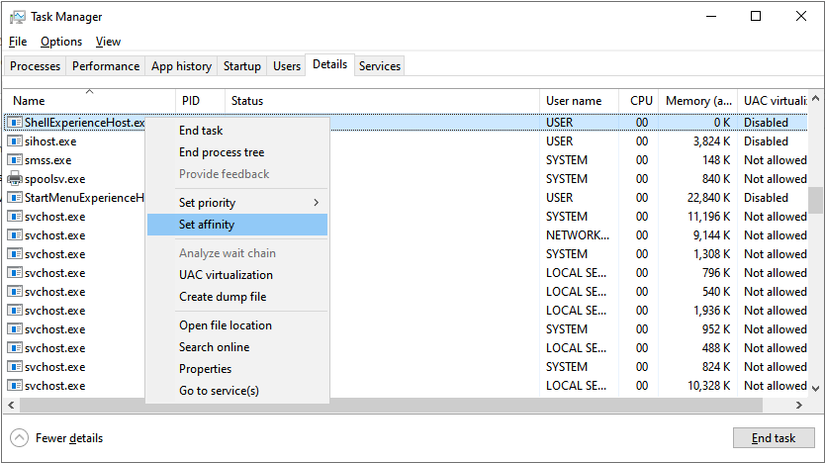Click the 1,936 K memory value
The height and width of the screenshot is (464, 825).
pyautogui.click(x=711, y=310)
